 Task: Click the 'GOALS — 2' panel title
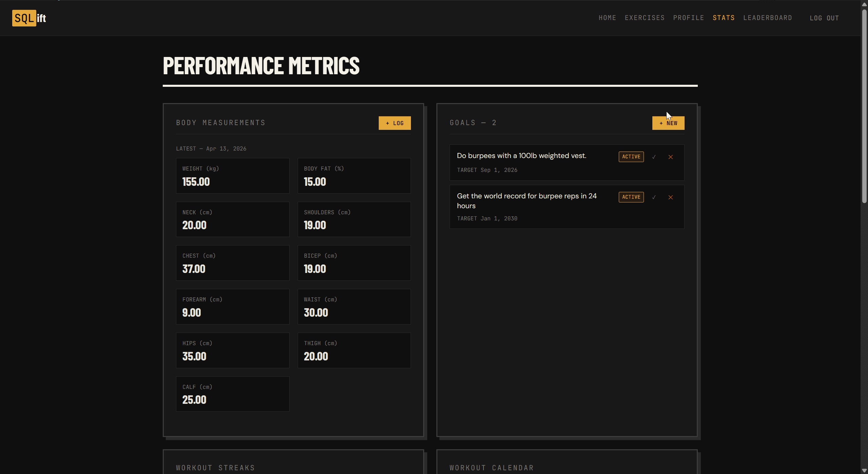point(473,123)
